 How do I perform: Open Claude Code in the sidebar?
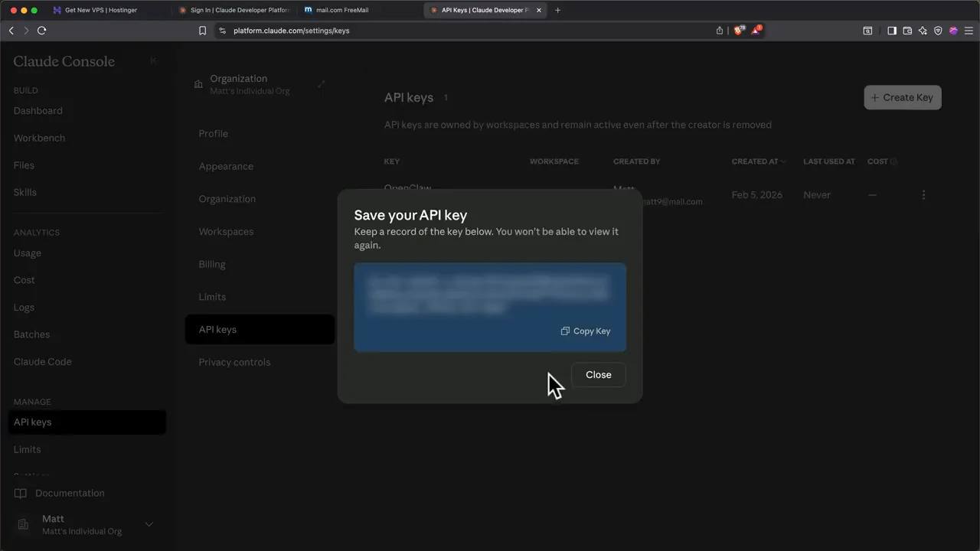click(x=43, y=362)
